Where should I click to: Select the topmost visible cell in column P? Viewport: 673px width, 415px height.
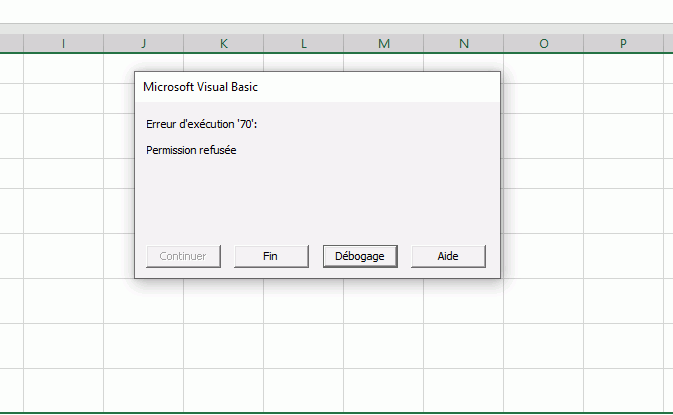click(623, 68)
